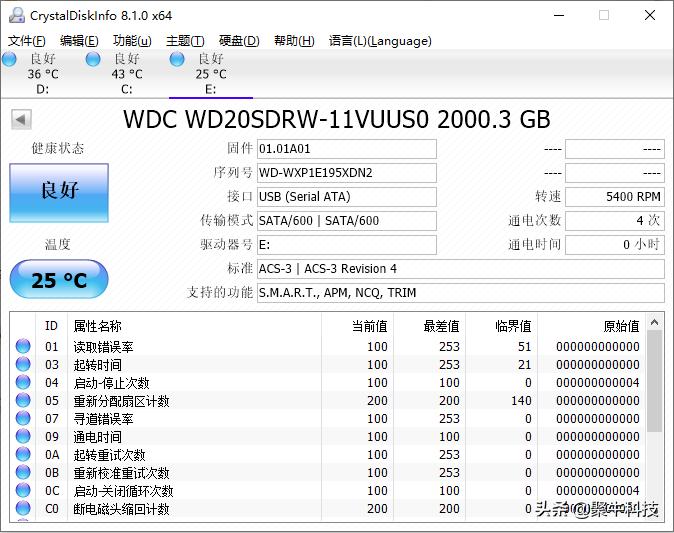The image size is (674, 533).
Task: Select the 重新校准重试次数 attribute name
Action: click(121, 473)
